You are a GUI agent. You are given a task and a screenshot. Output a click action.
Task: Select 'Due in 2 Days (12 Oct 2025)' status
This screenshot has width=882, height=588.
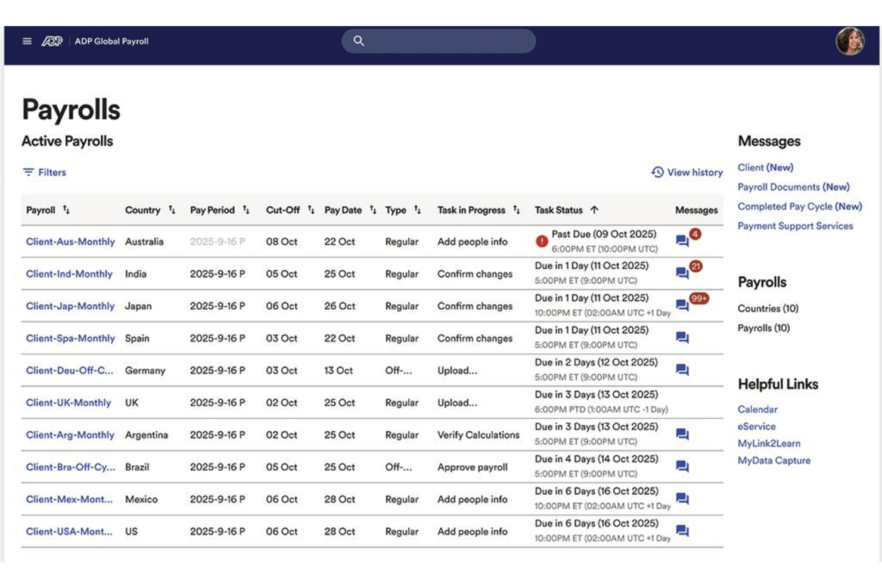pyautogui.click(x=596, y=362)
